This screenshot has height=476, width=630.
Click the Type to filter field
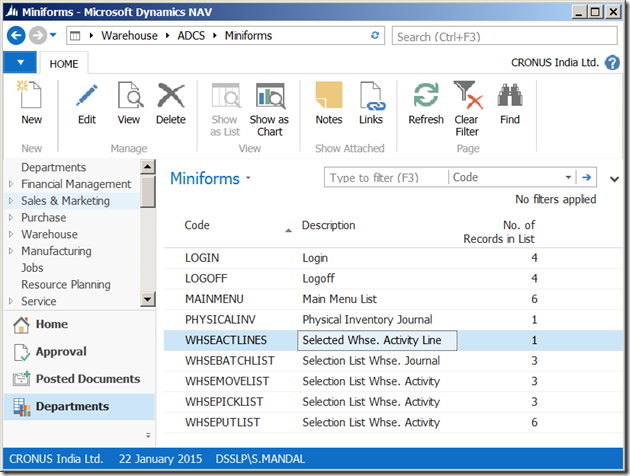pos(386,178)
